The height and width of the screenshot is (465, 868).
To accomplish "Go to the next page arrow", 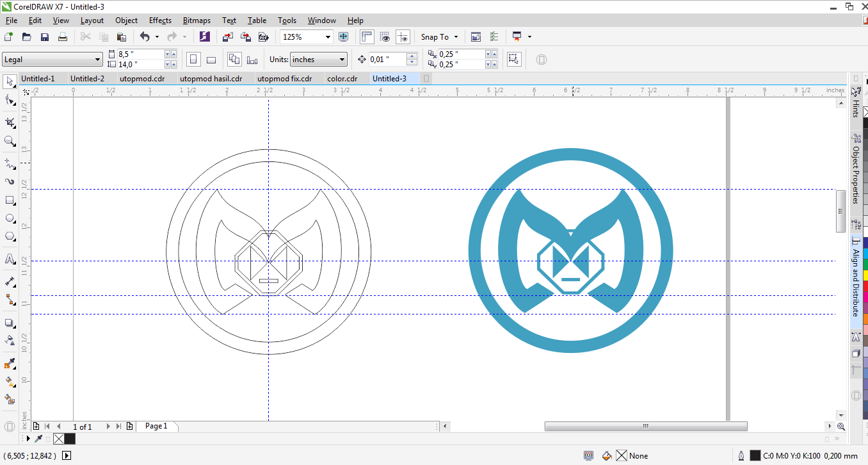I will tap(108, 426).
